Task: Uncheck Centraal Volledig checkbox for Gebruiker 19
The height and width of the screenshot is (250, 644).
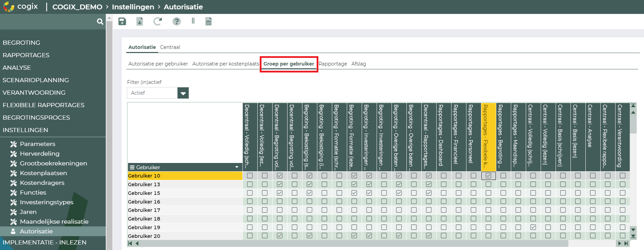Action: point(533,227)
